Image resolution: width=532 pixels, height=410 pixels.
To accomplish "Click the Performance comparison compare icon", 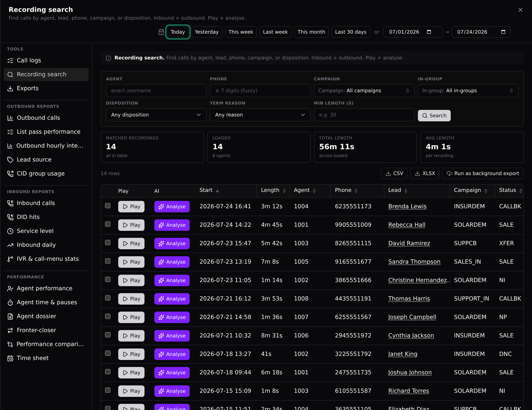I will (10, 344).
